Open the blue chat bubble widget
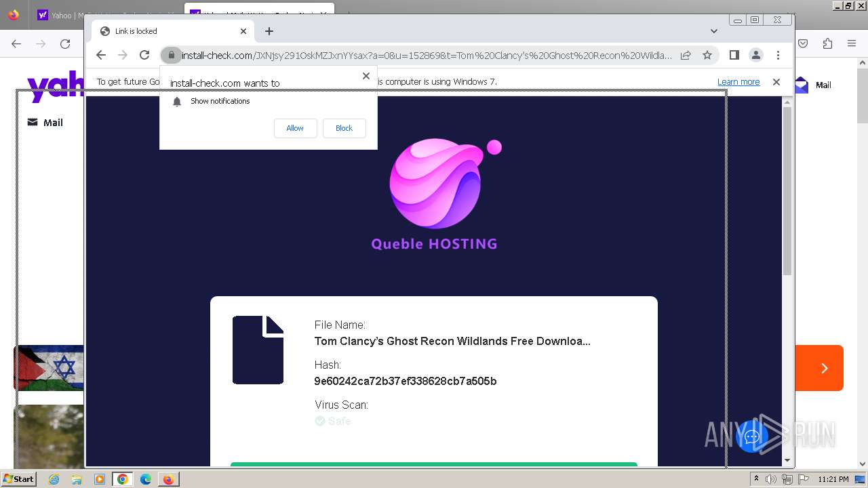The image size is (868, 488). (x=751, y=436)
